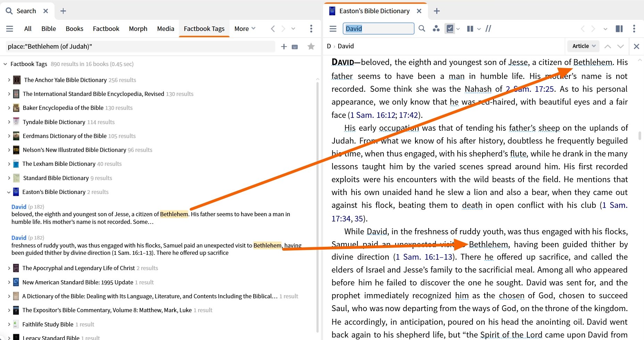Click the search magnifier tab icon
The image size is (644, 340).
pyautogui.click(x=9, y=11)
